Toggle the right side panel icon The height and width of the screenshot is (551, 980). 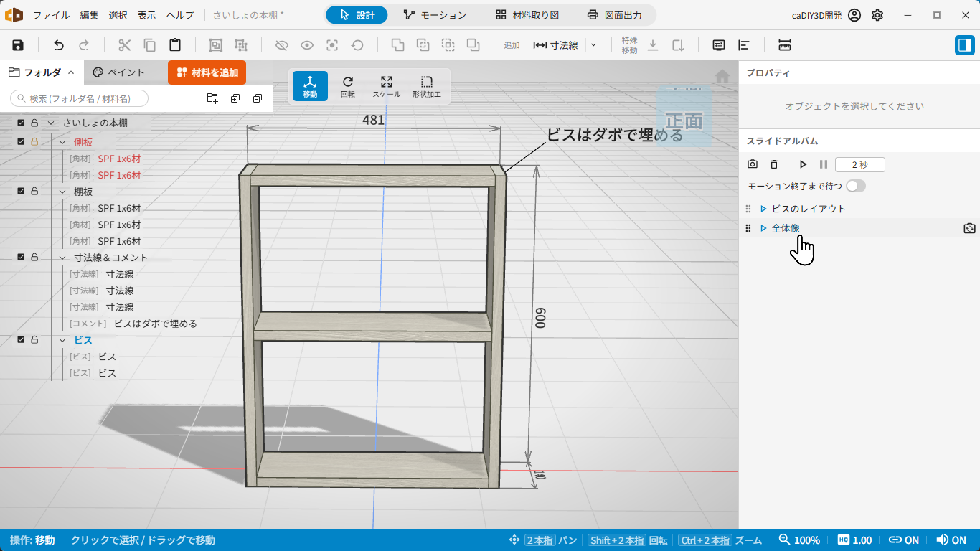tap(964, 45)
